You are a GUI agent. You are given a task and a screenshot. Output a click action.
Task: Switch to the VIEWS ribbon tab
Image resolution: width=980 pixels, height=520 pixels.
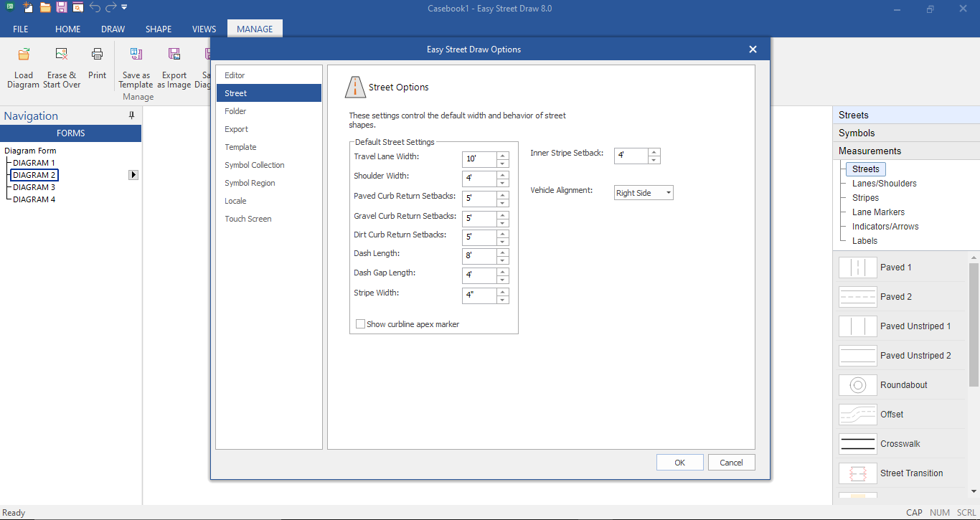point(204,29)
